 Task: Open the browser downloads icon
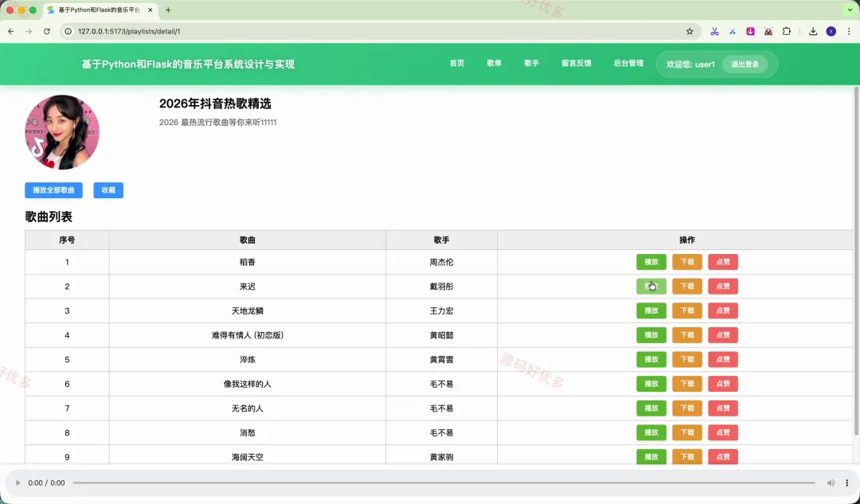[x=813, y=31]
